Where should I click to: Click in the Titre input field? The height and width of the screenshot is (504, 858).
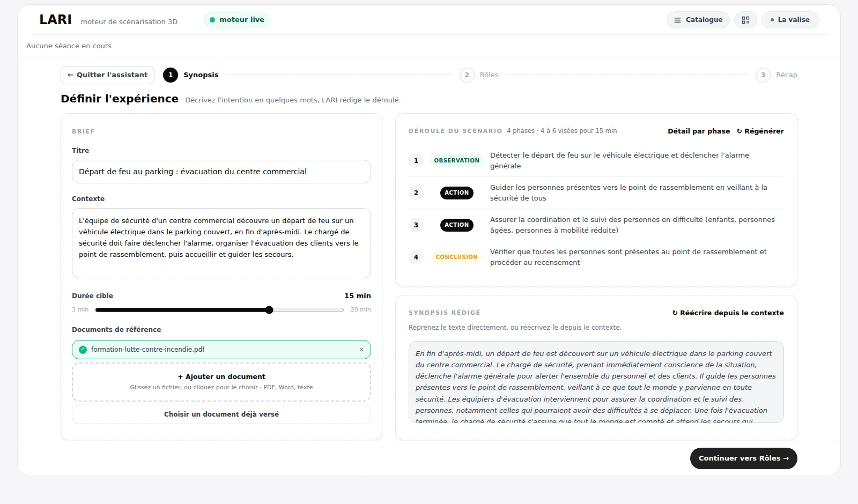221,172
